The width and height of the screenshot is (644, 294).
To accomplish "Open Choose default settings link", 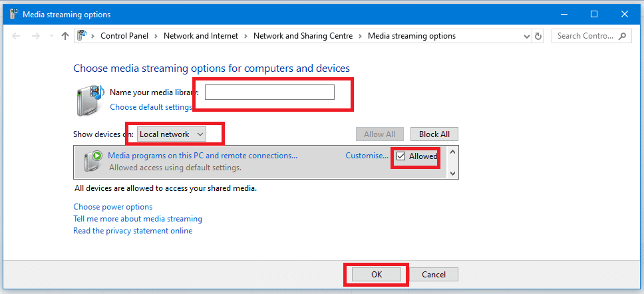I will coord(151,107).
